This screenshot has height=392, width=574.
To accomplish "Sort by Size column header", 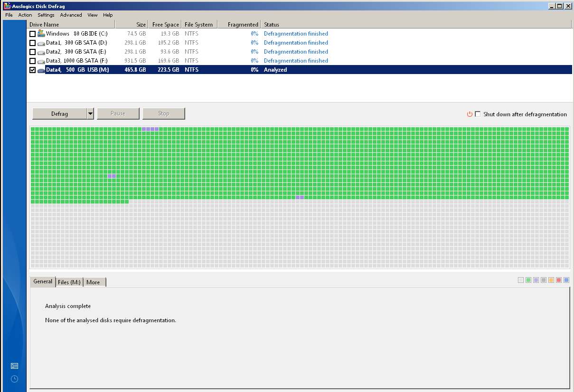I will click(x=132, y=25).
